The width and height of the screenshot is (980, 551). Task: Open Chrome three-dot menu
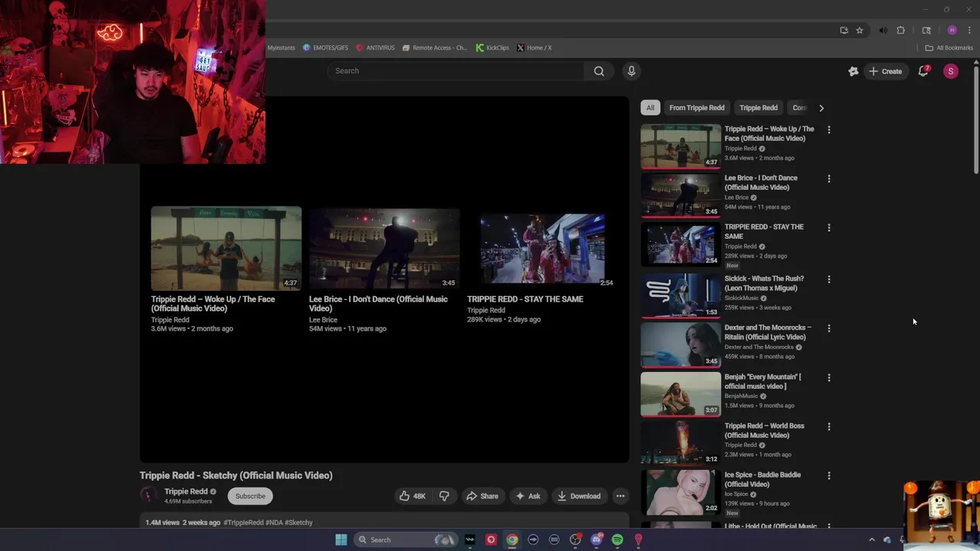pos(968,31)
